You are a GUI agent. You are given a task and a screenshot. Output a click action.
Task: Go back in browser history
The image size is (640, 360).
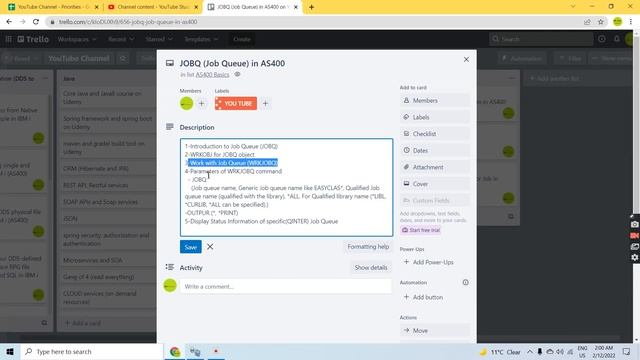pos(9,22)
